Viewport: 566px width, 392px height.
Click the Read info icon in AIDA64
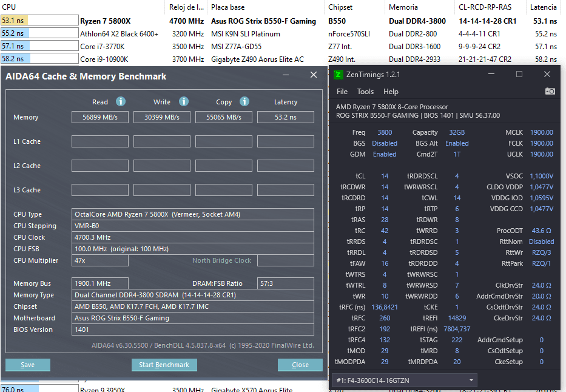click(x=121, y=101)
